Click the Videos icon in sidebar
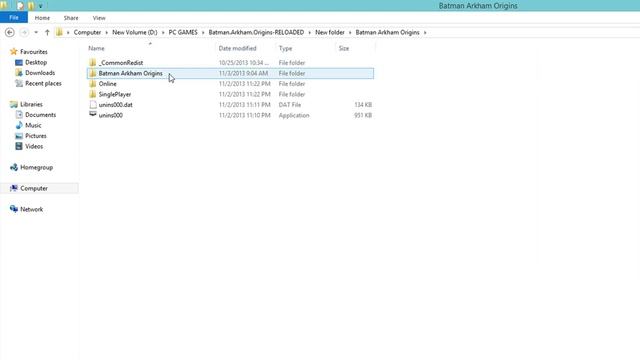Screen dimensions: 640x360 pyautogui.click(x=19, y=146)
